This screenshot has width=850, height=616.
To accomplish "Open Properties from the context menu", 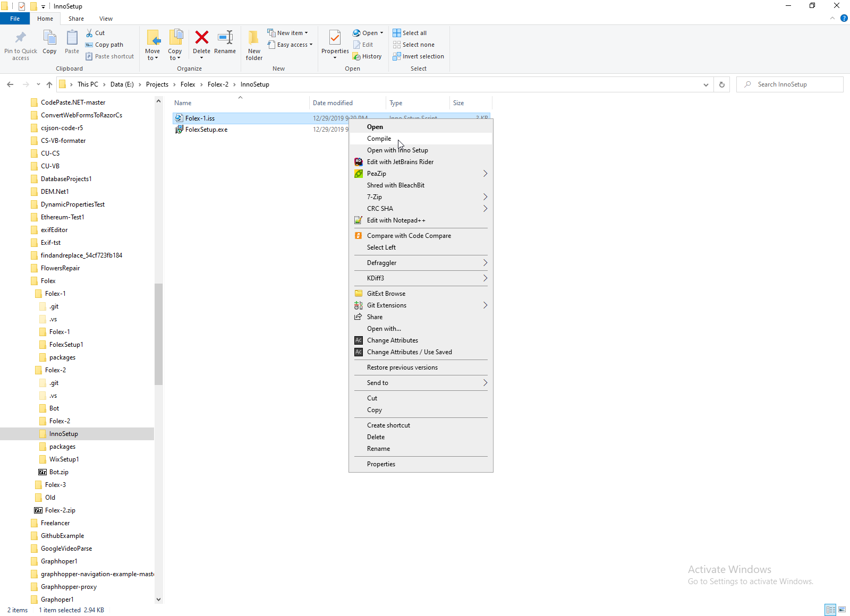I will [421, 464].
